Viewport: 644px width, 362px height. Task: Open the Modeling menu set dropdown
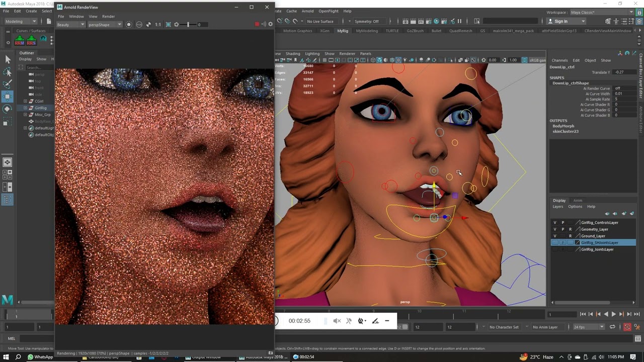click(20, 21)
